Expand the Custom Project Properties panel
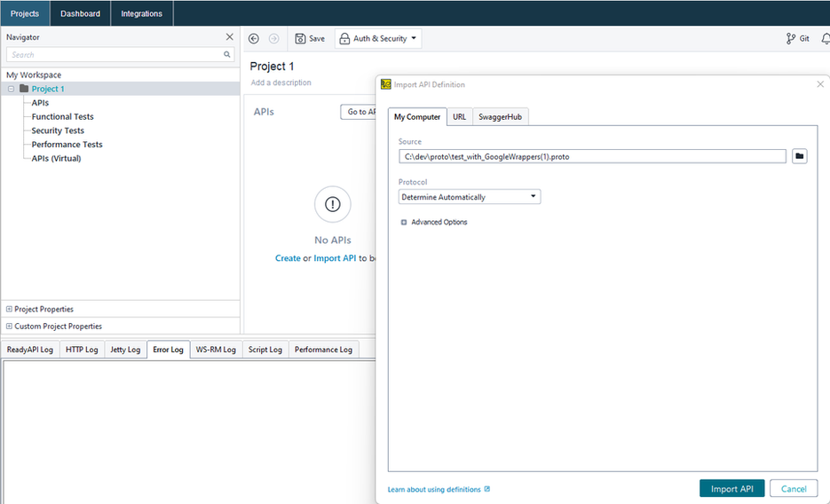This screenshot has width=830, height=504. coord(10,327)
